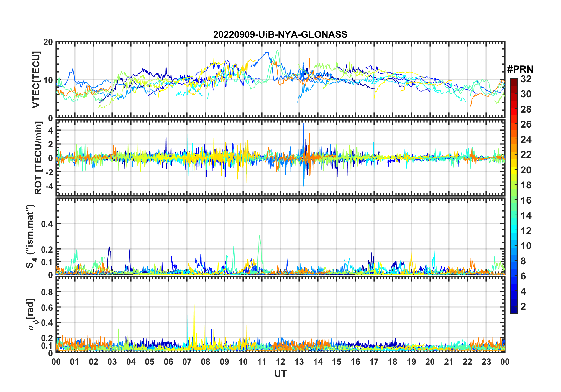This screenshot has height=392, width=561.
Task: Click the S4 axis label
Action: pos(30,236)
